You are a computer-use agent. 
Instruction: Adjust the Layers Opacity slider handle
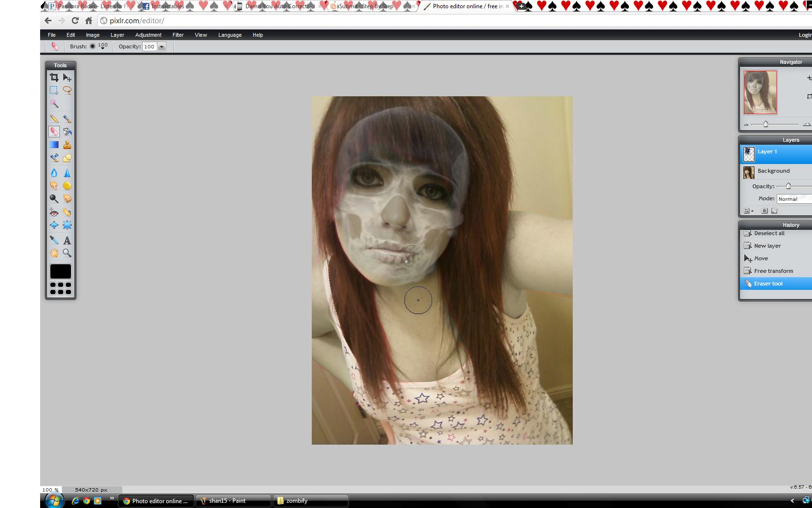[x=788, y=186]
